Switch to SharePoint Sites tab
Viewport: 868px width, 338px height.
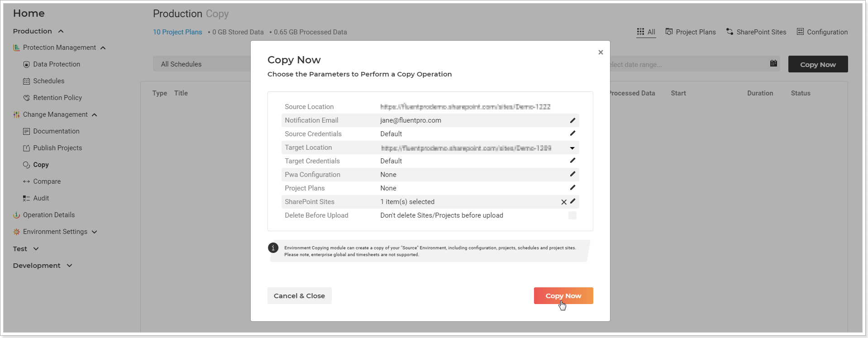[756, 32]
